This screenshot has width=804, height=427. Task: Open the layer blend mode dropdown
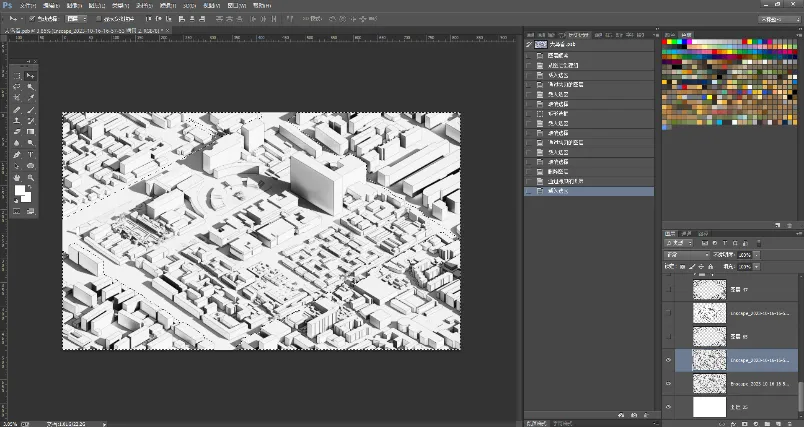pyautogui.click(x=687, y=255)
